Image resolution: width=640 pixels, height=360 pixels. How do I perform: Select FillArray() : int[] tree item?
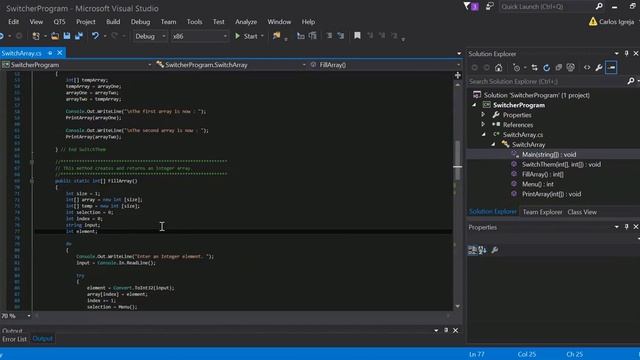pos(542,174)
